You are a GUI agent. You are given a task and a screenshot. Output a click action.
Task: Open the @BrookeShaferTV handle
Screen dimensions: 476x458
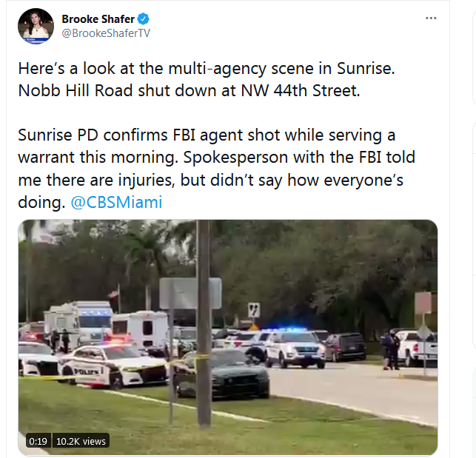(x=106, y=33)
